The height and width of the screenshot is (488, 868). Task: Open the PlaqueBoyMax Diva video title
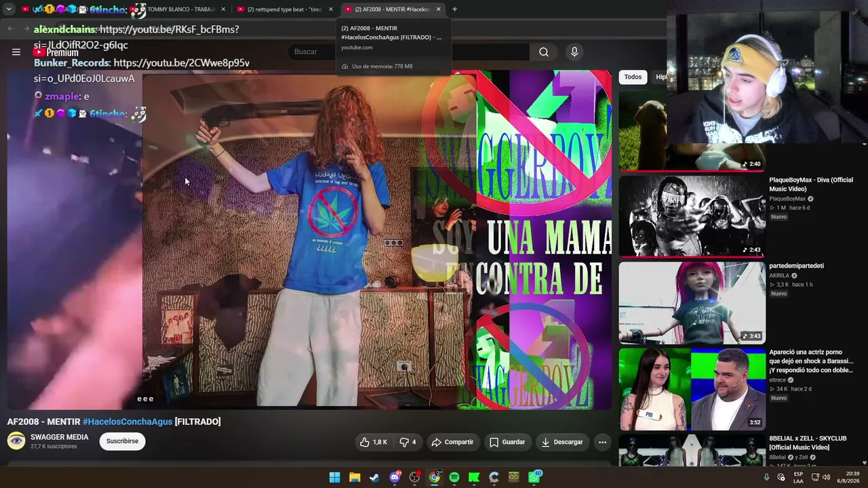point(811,184)
